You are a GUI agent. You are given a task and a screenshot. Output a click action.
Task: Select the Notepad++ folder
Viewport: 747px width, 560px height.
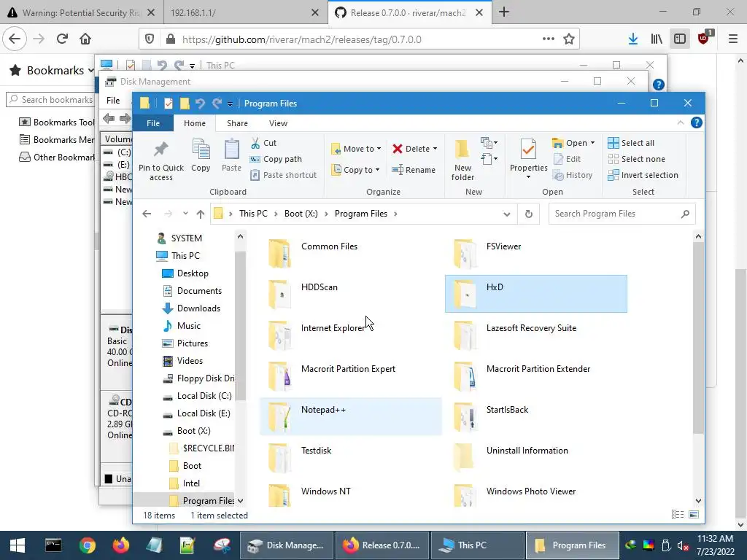(x=350, y=416)
